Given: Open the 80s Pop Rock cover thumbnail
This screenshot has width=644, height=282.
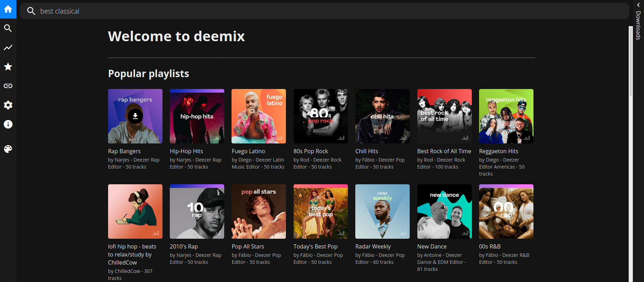Looking at the screenshot, I should click(x=321, y=116).
